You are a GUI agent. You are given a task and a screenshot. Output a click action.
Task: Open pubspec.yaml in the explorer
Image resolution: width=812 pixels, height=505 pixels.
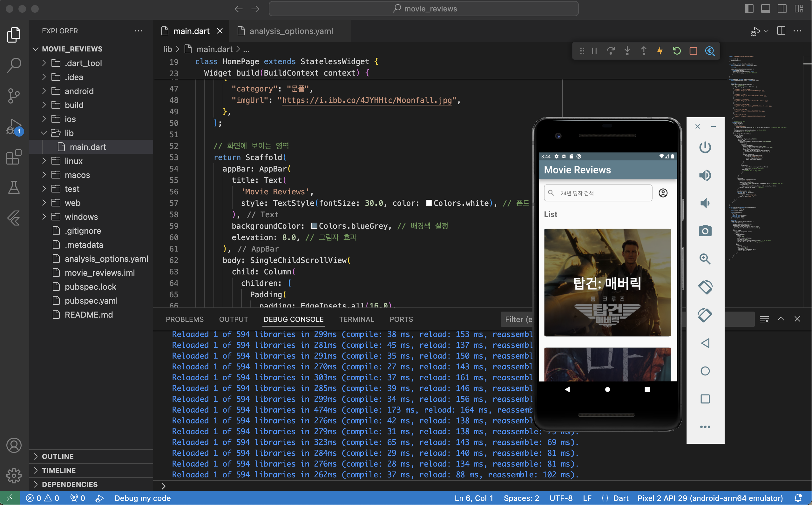pyautogui.click(x=91, y=300)
